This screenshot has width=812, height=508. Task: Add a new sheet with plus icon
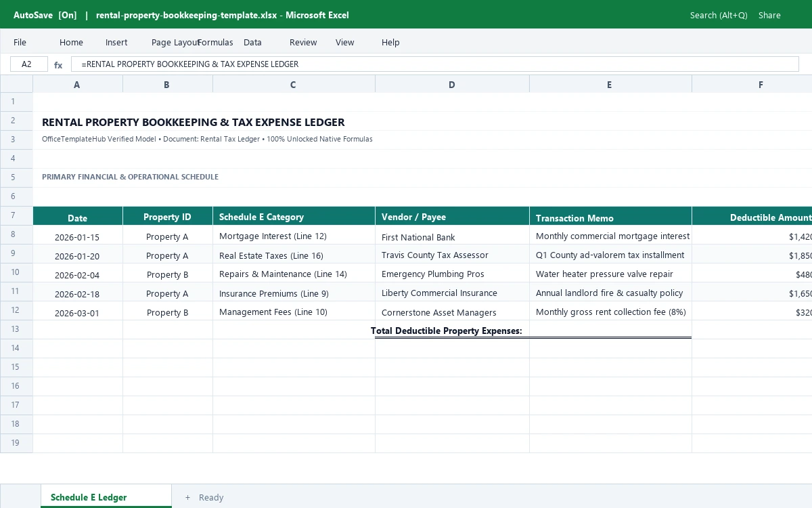coord(187,497)
